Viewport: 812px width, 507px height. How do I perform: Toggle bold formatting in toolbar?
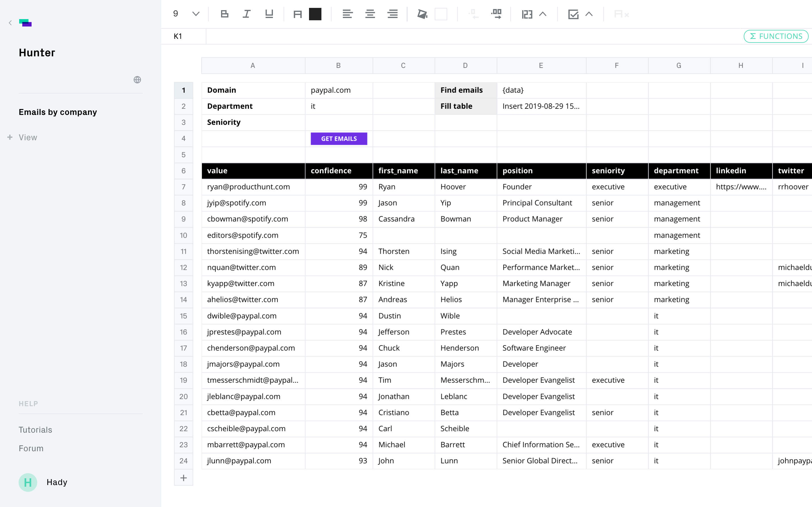[x=224, y=14]
